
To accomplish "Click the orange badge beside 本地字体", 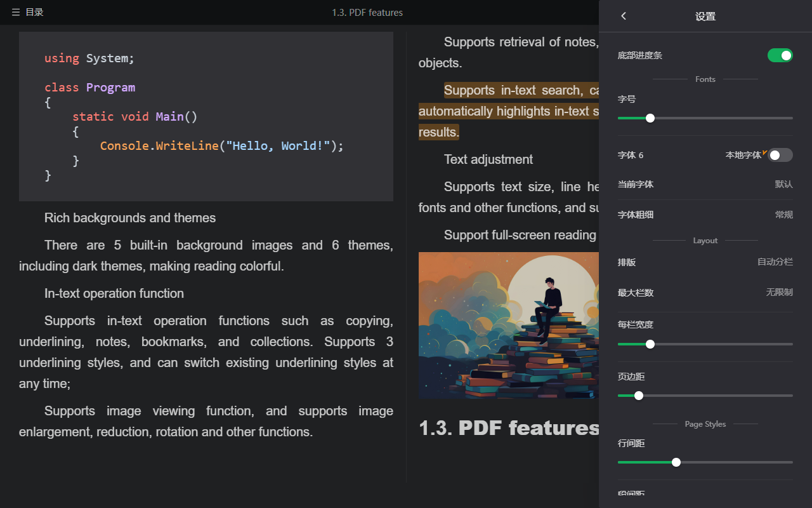I will coord(764,152).
